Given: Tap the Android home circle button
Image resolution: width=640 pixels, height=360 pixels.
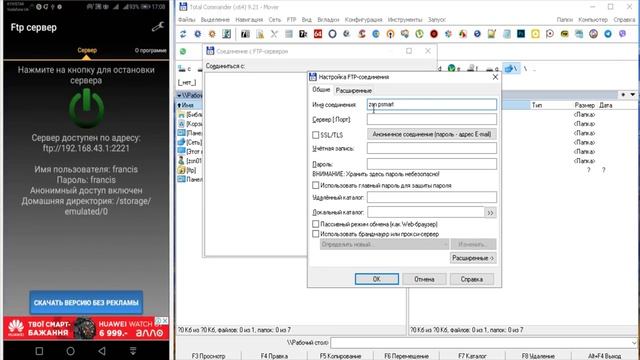Looking at the screenshot, I should [70, 351].
